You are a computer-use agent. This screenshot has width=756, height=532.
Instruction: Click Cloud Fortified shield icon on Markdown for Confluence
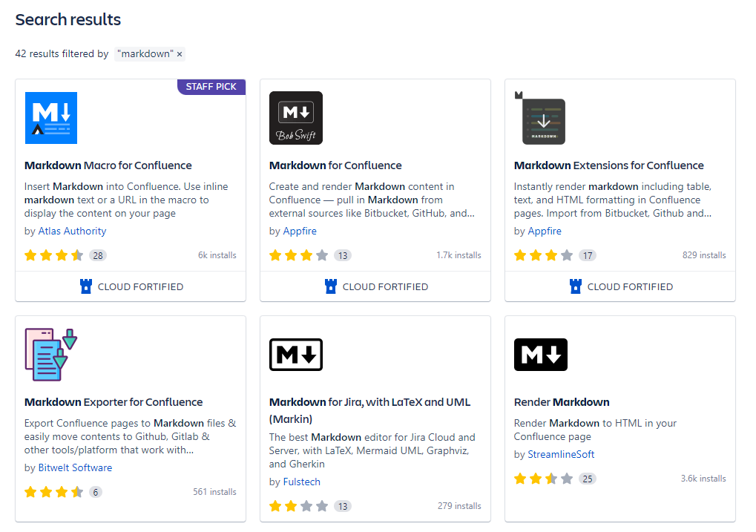(x=331, y=286)
